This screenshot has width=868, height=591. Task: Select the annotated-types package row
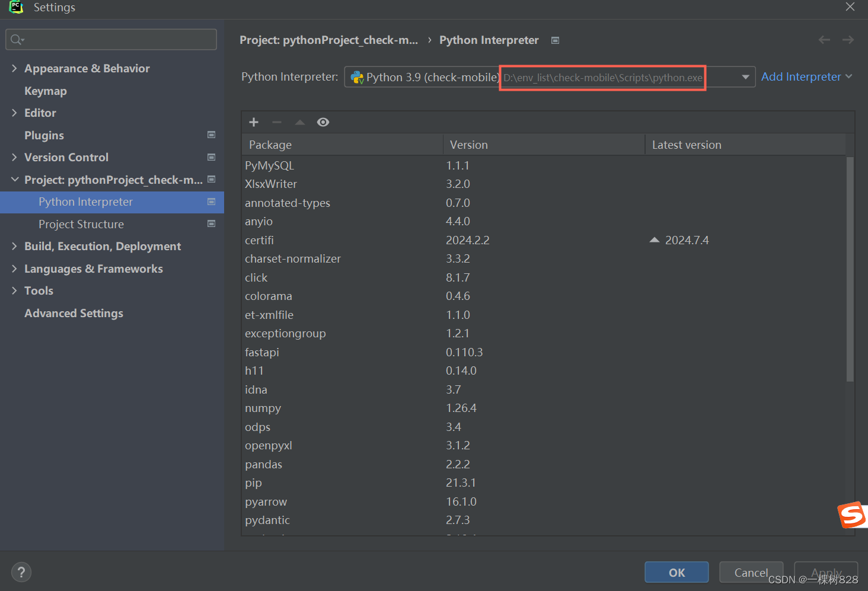point(544,203)
